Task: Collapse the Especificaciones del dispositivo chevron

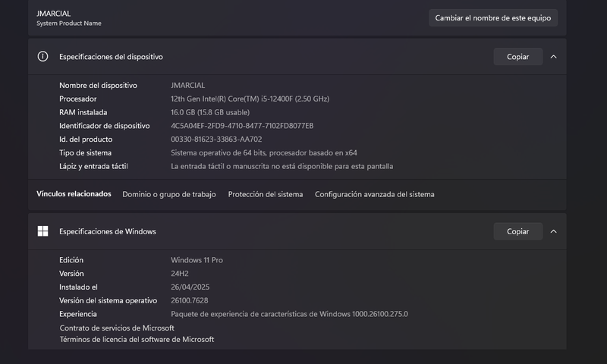Action: click(554, 57)
